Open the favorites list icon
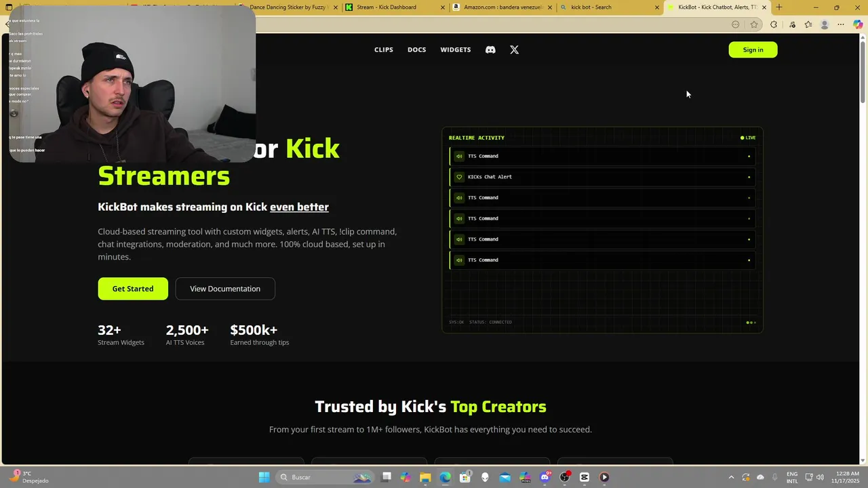Image resolution: width=868 pixels, height=488 pixels. [808, 24]
